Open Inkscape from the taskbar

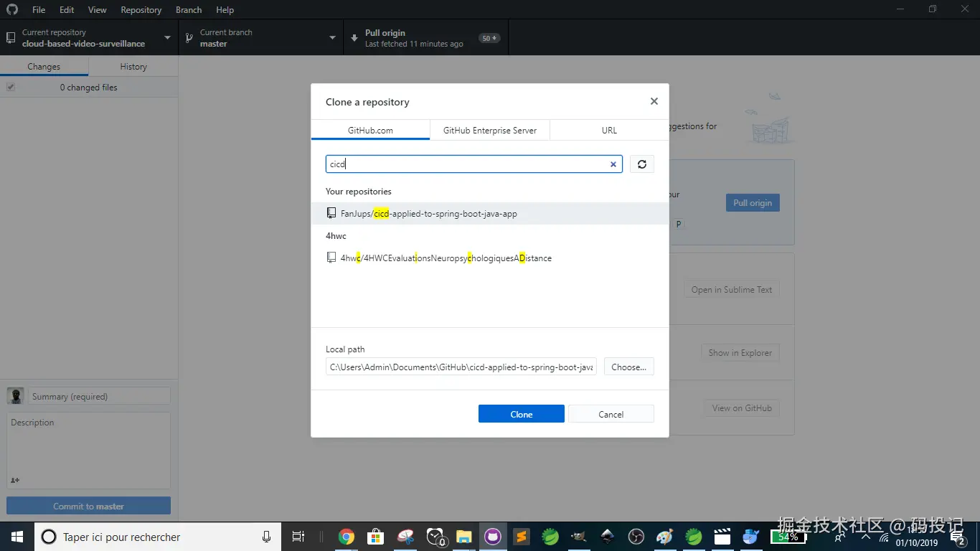pyautogui.click(x=608, y=537)
